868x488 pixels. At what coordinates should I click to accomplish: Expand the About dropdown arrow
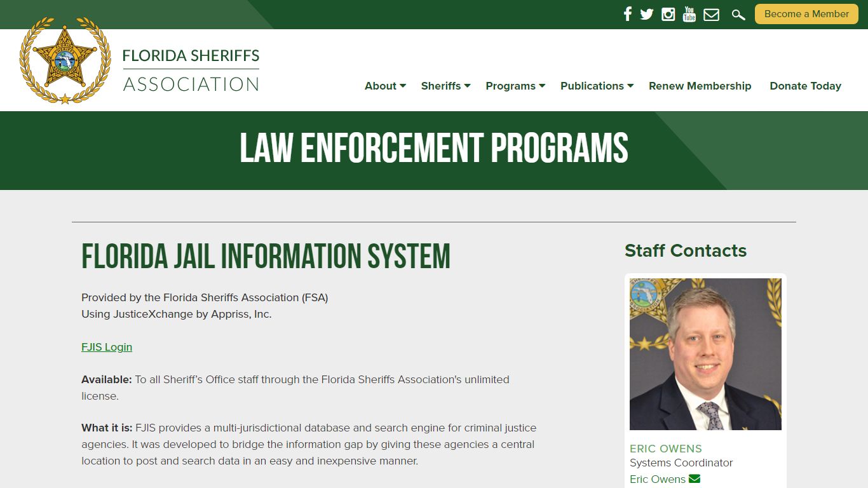click(403, 86)
